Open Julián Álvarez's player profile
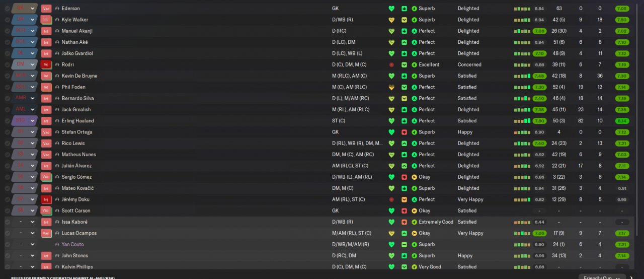This screenshot has height=279, width=644. pyautogui.click(x=76, y=166)
